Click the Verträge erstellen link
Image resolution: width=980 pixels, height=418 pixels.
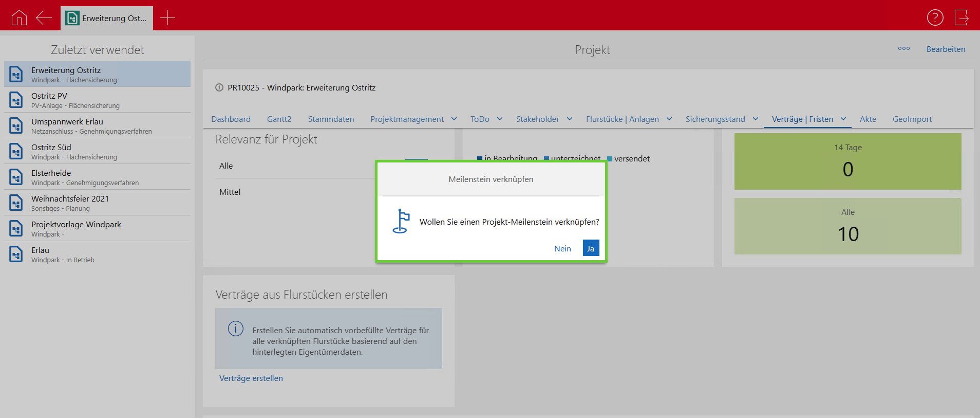coord(251,378)
